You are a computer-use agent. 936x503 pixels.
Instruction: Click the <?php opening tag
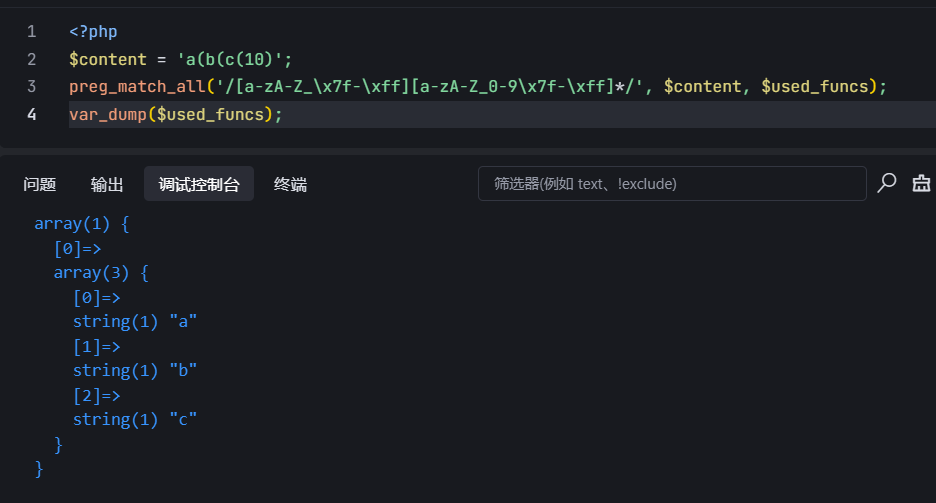coord(93,32)
